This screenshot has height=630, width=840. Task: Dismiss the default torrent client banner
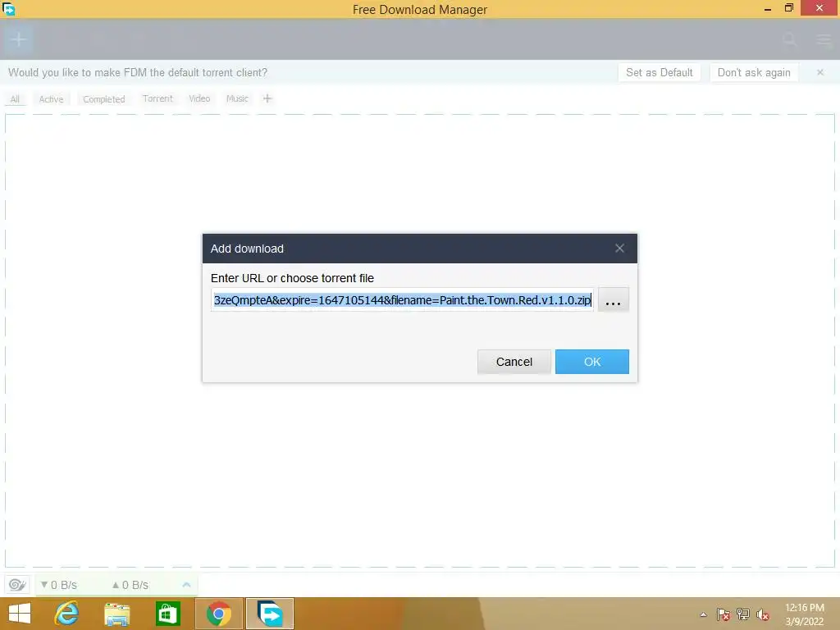pyautogui.click(x=819, y=72)
